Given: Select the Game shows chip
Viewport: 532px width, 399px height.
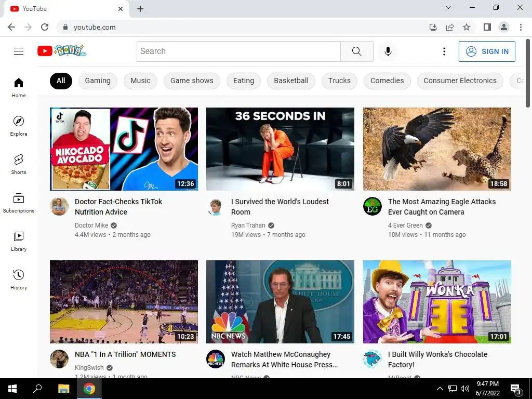Looking at the screenshot, I should click(x=192, y=81).
